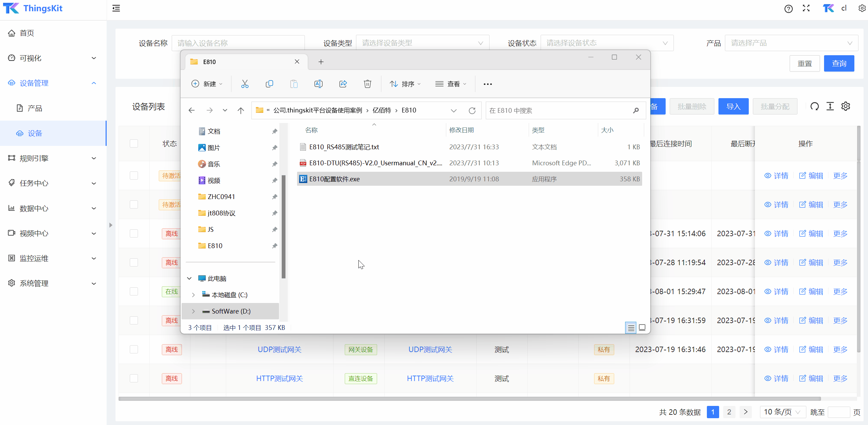Viewport: 868px width, 425px height.
Task: Open the 设备类型 dropdown
Action: [422, 43]
